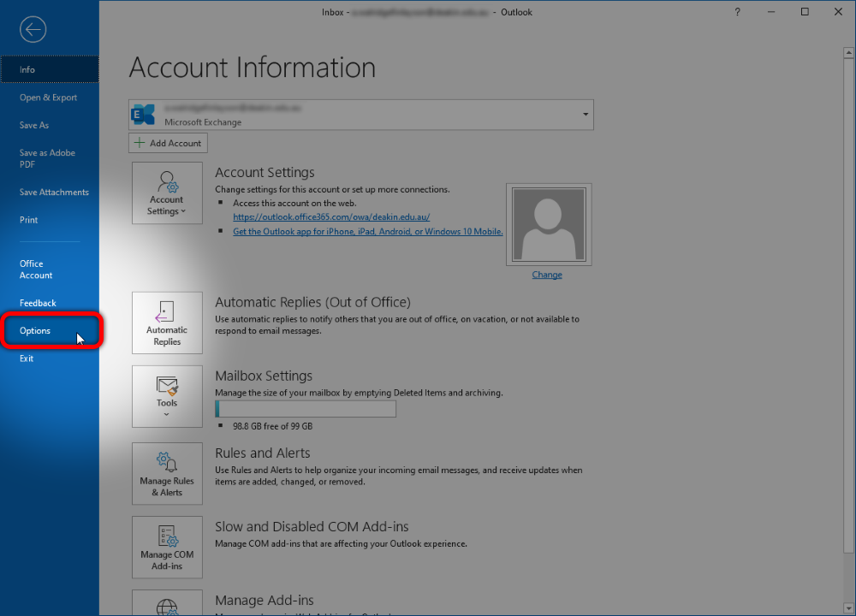Click the Rules and Alerts heading
The image size is (856, 616).
pyautogui.click(x=263, y=453)
